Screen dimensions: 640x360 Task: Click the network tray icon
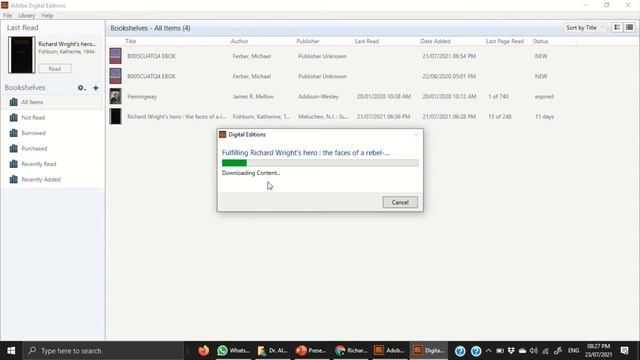545,351
